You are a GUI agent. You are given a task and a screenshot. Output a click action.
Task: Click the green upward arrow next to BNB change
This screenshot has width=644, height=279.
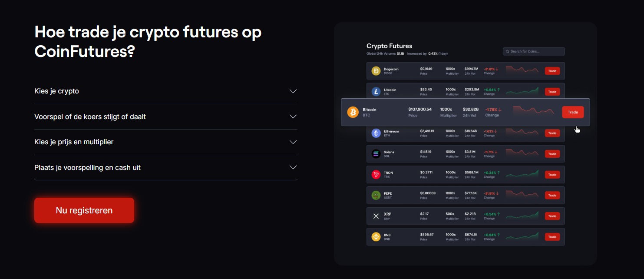pyautogui.click(x=498, y=235)
